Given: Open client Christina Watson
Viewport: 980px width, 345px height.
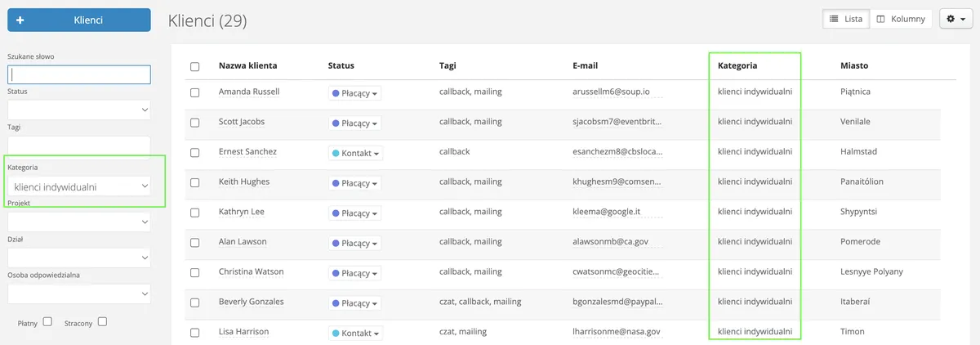Looking at the screenshot, I should pos(253,271).
